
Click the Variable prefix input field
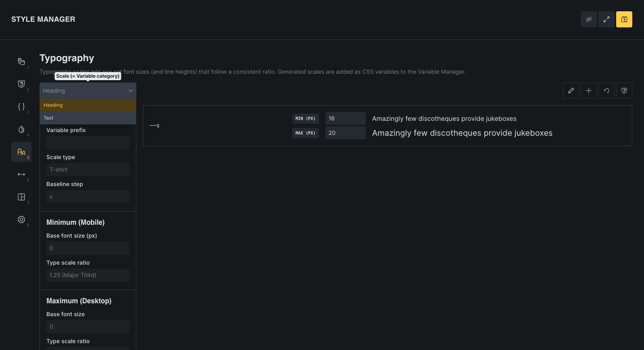(88, 143)
